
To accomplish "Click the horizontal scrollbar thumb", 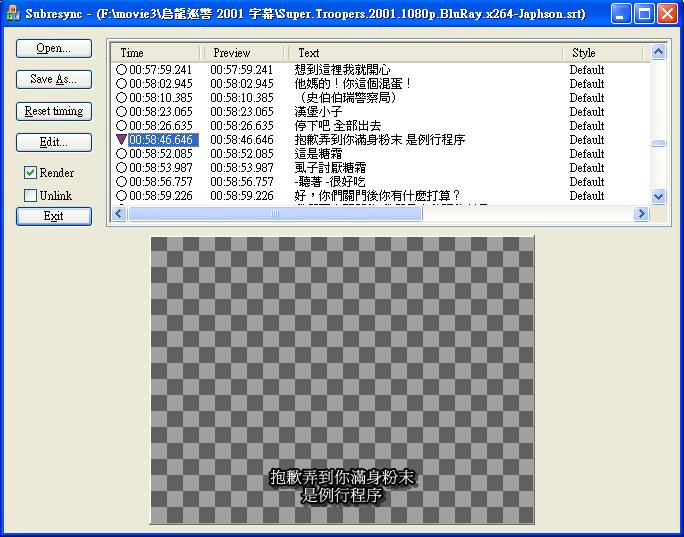I will 275,213.
